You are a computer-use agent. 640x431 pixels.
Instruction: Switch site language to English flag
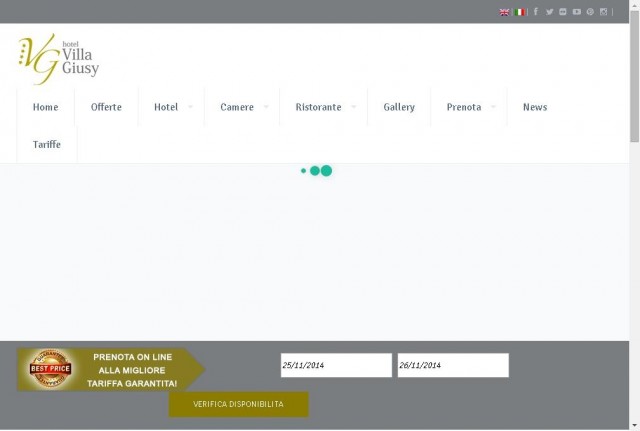[504, 12]
